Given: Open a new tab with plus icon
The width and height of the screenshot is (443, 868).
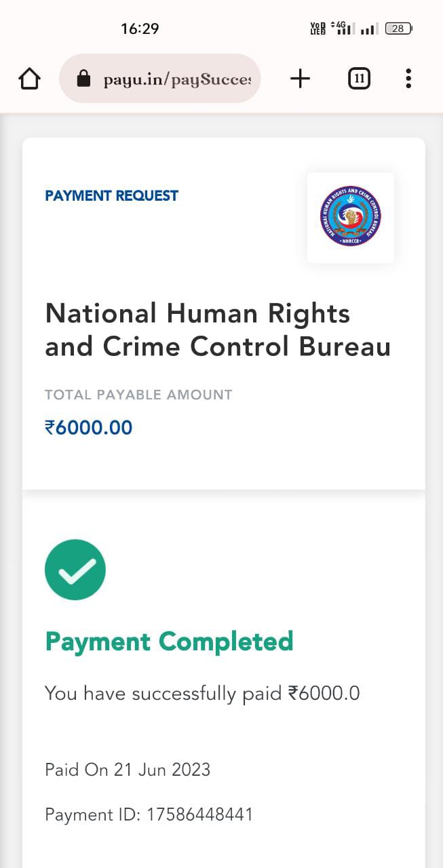Looking at the screenshot, I should coord(300,79).
